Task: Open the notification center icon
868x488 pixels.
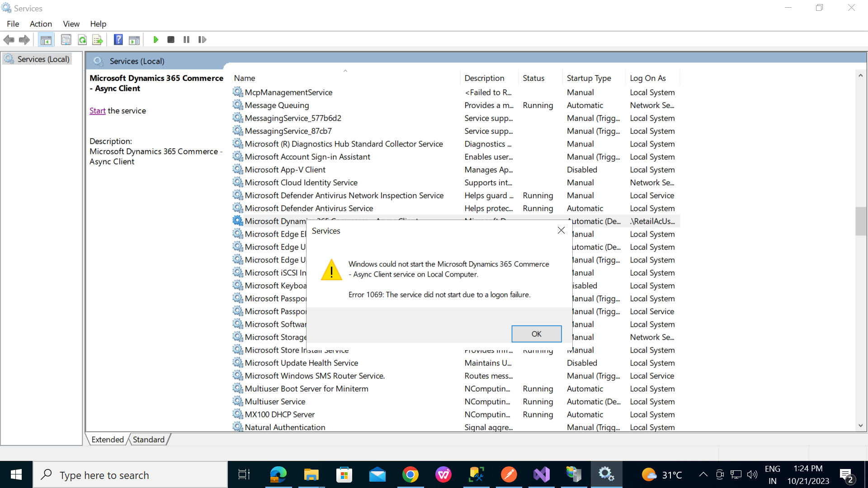Action: (846, 475)
